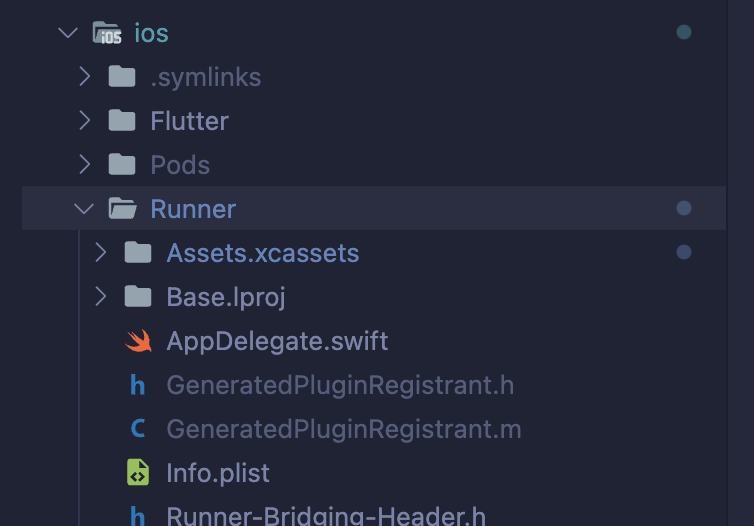This screenshot has height=526, width=754.
Task: Click the Assets.xcassets folder icon
Action: 138,253
